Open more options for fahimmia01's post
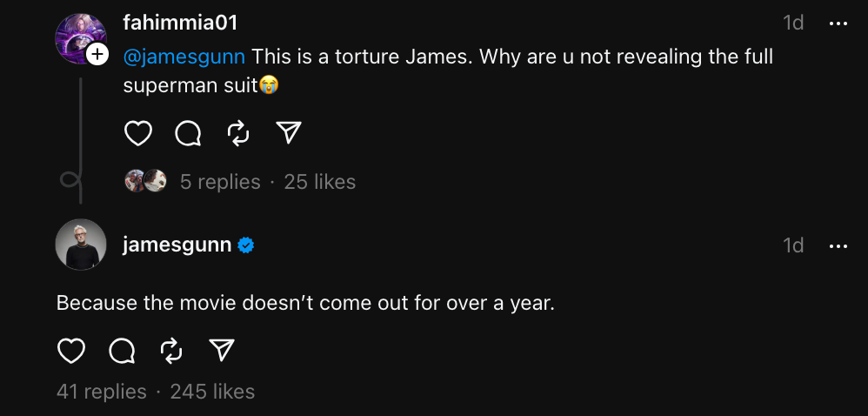 (838, 23)
